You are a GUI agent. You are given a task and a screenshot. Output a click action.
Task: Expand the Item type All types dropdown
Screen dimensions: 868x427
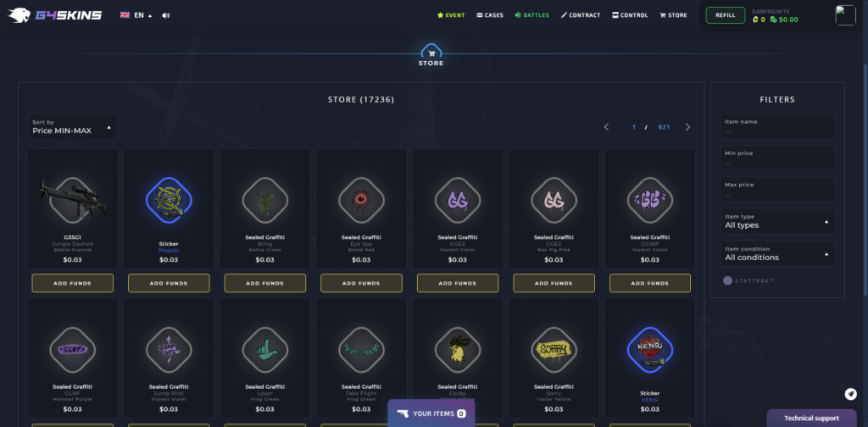(778, 221)
